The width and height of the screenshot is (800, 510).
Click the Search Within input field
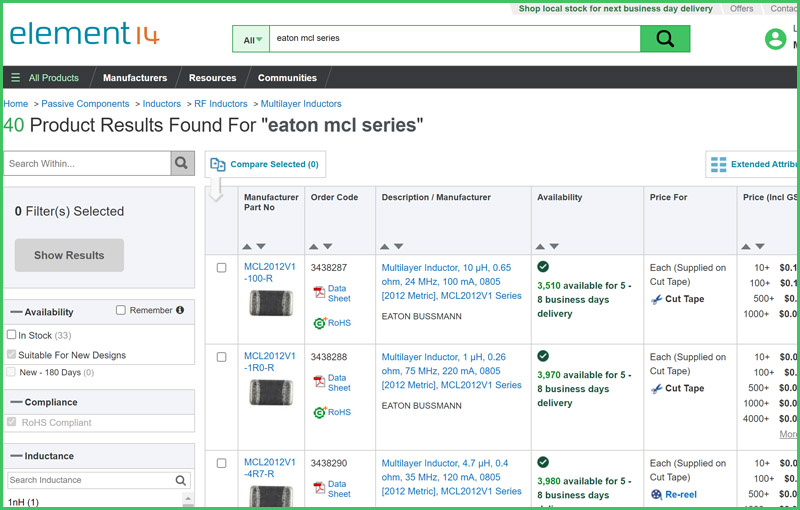(x=87, y=163)
